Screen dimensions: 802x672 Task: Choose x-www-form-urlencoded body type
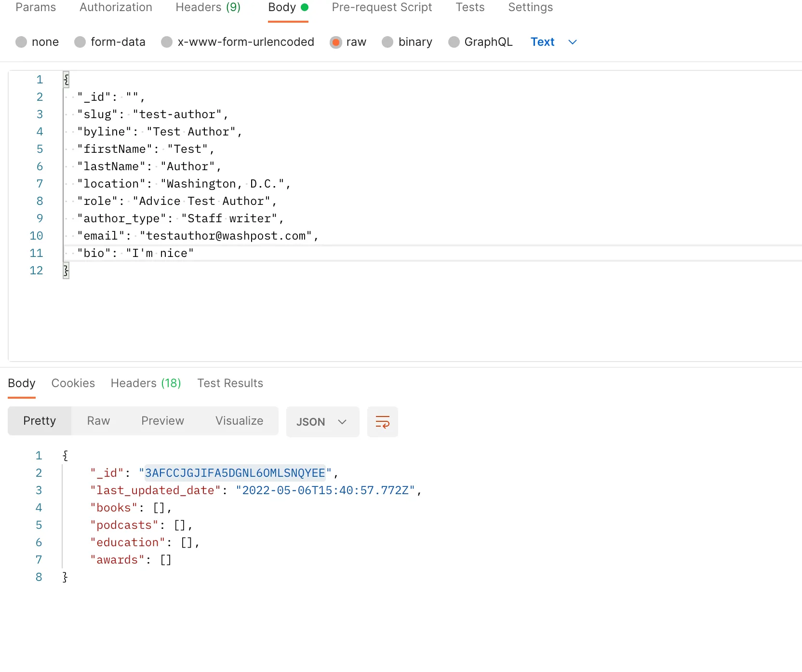[x=238, y=42]
